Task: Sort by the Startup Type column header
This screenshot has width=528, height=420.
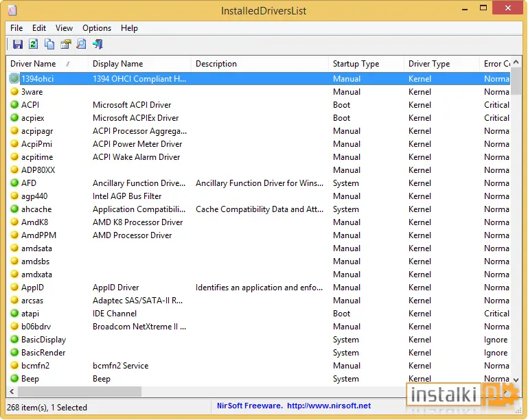Action: pos(366,64)
